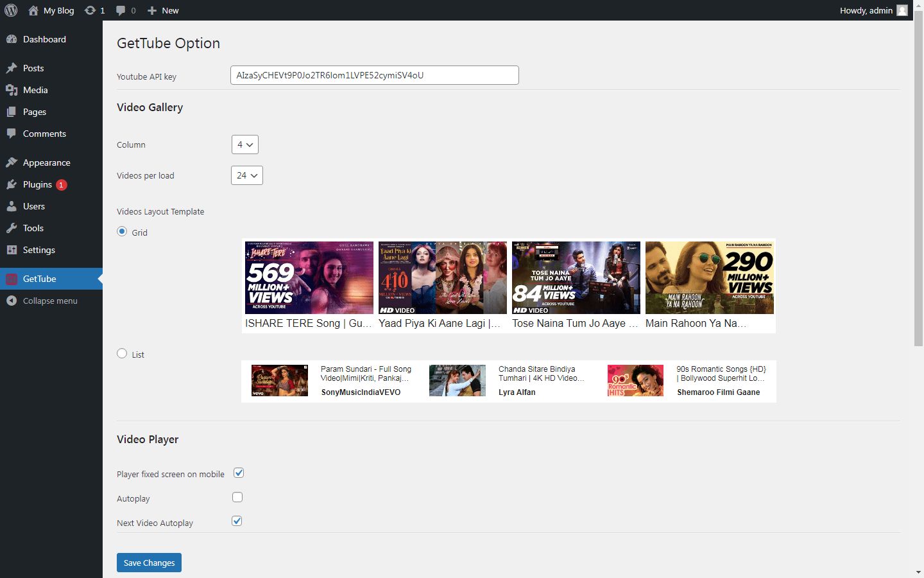Screen dimensions: 924x578
Task: Open My Blog home icon
Action: pos(33,10)
